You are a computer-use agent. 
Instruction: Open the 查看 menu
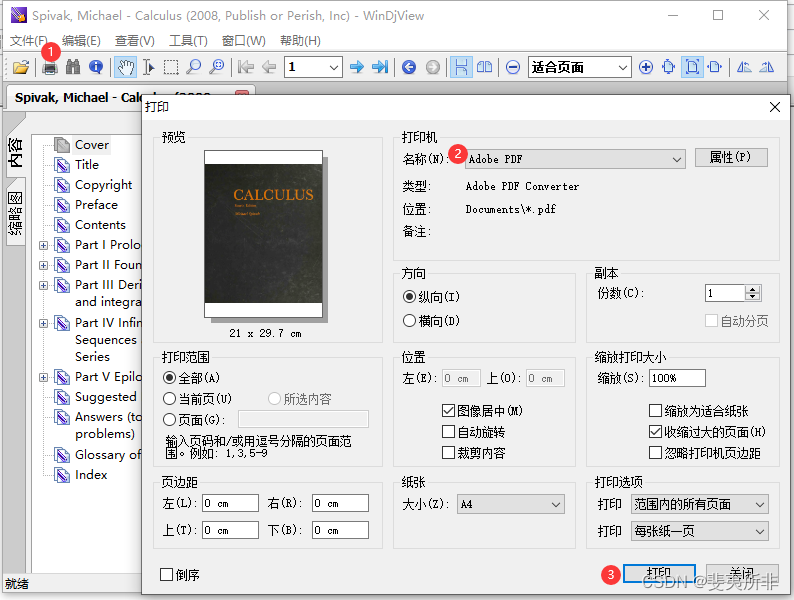click(135, 41)
